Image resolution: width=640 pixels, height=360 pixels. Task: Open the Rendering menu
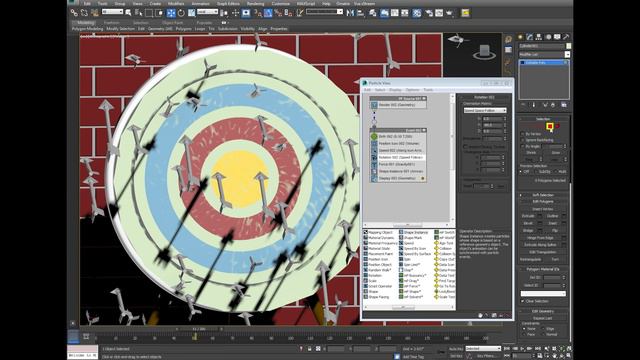point(256,4)
